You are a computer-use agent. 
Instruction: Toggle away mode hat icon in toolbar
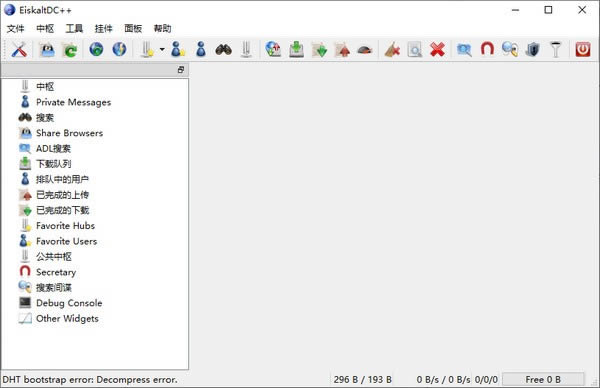click(365, 50)
